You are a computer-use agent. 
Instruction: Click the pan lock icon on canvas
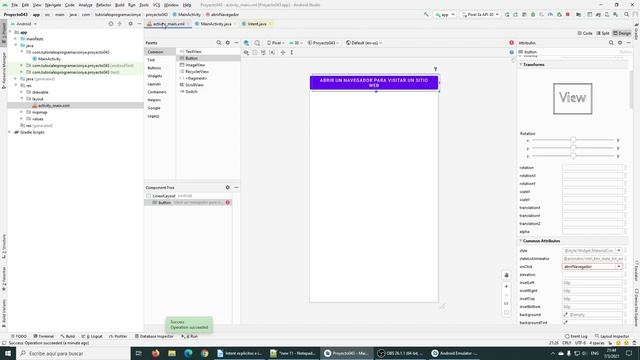tap(507, 275)
